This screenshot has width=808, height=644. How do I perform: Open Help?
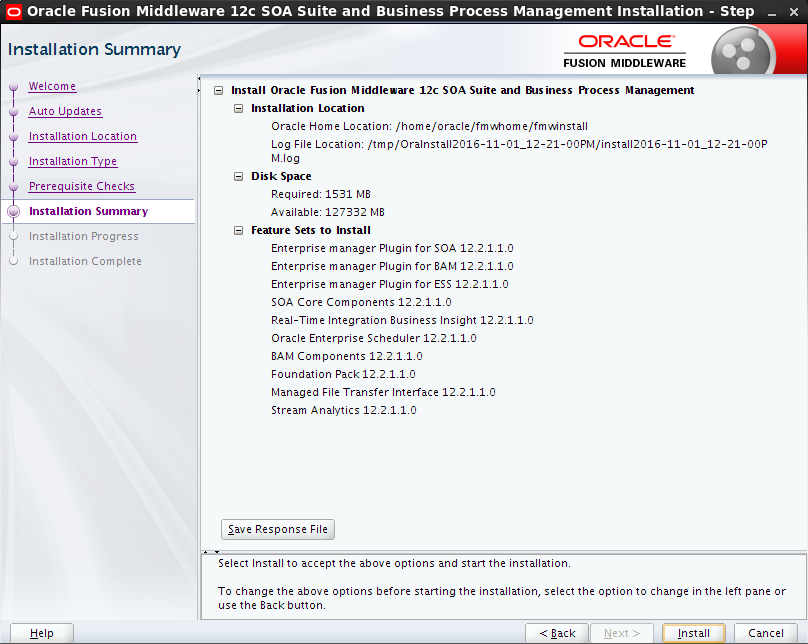click(x=41, y=632)
